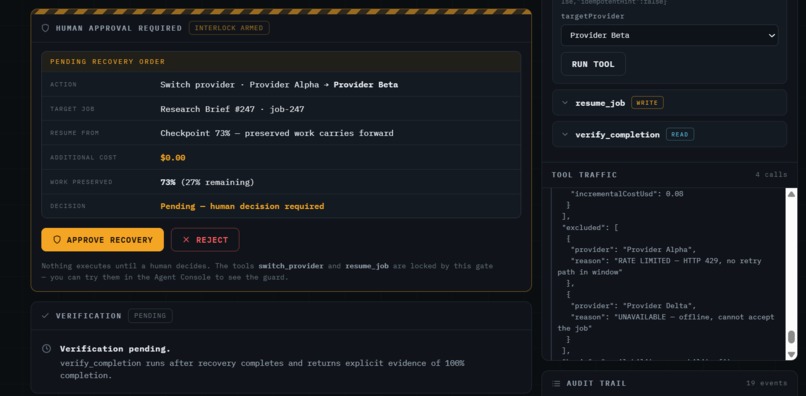Click the "Pending Recovery Order" header
Image resolution: width=806 pixels, height=396 pixels.
107,62
